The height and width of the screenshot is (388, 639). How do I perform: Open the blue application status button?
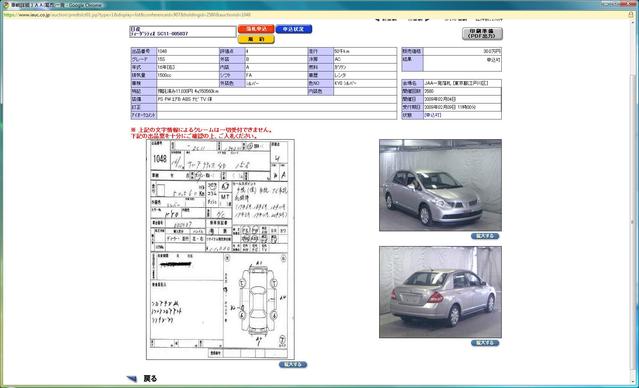[293, 29]
